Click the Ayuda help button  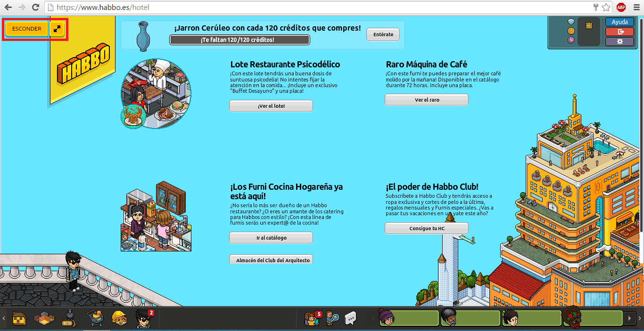click(619, 22)
